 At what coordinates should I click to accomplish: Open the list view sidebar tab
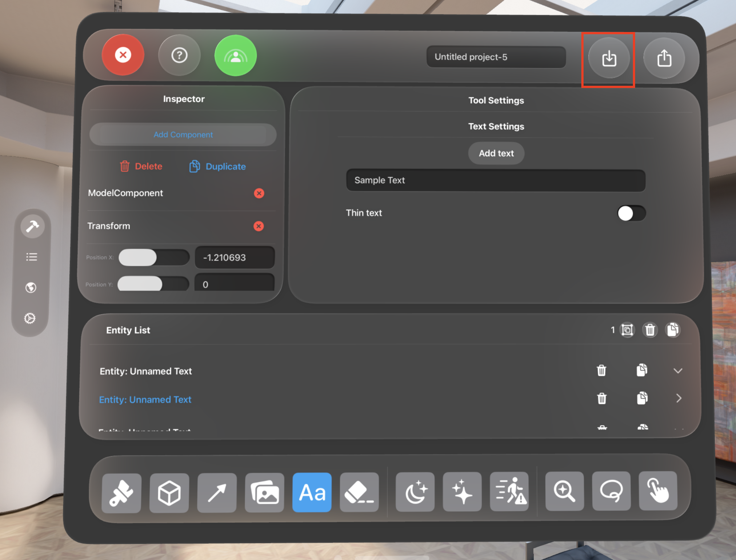[x=32, y=257]
